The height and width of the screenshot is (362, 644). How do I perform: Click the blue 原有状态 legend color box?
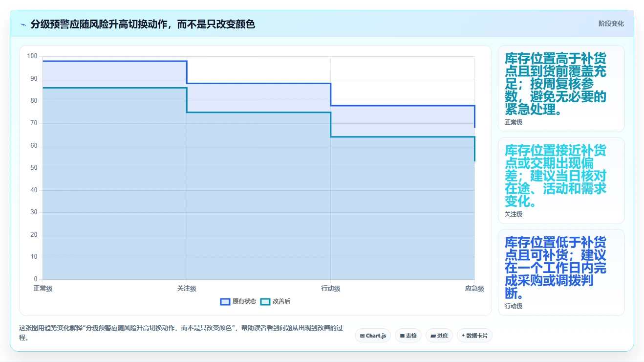click(x=225, y=301)
